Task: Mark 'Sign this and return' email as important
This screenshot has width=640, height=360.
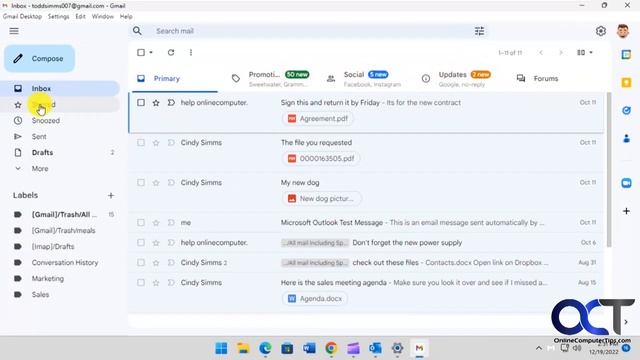Action: pos(171,102)
